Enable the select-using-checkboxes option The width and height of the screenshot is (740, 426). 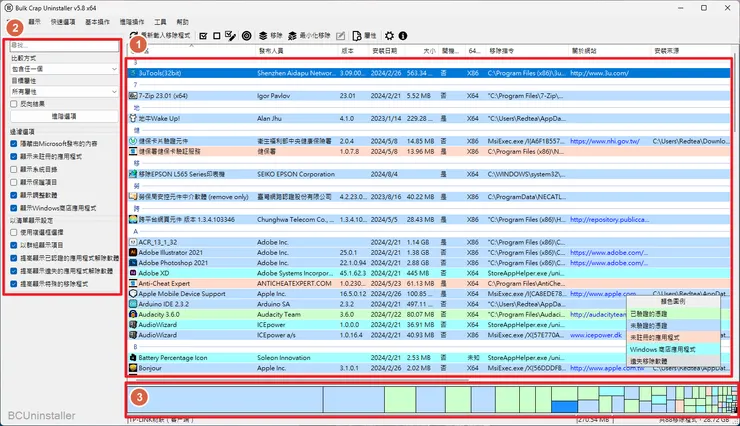pyautogui.click(x=14, y=232)
